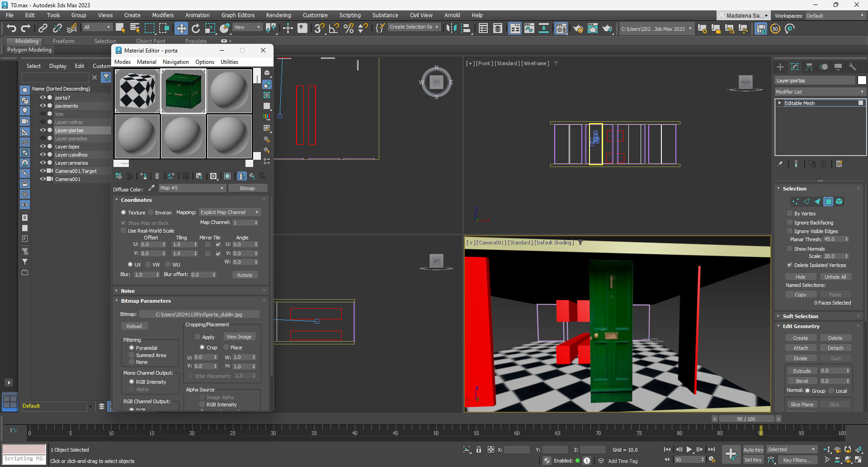Open the Navigation menu in Material Editor
868x467 pixels.
175,62
